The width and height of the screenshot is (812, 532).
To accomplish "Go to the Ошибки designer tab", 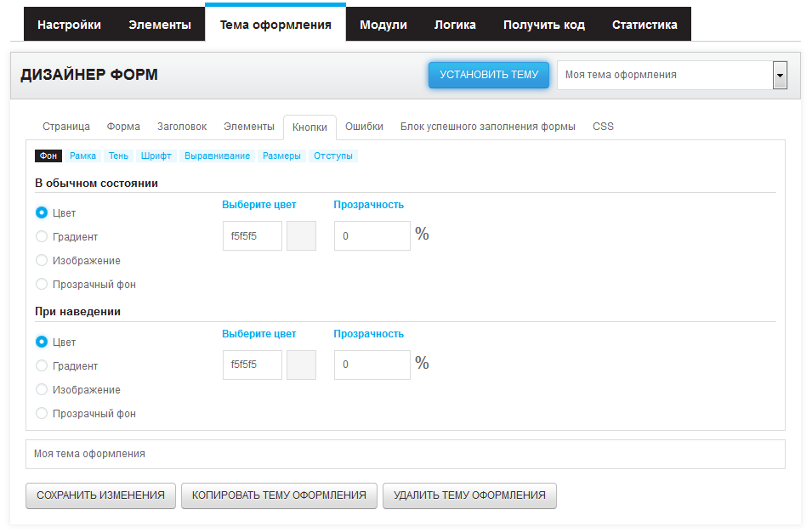I will click(364, 127).
